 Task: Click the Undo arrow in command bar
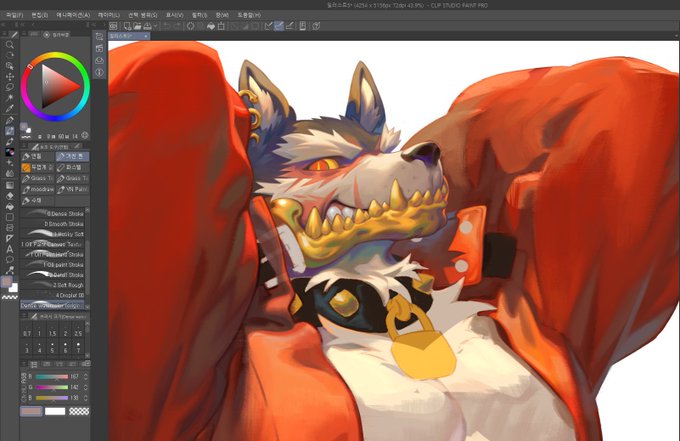pos(167,26)
